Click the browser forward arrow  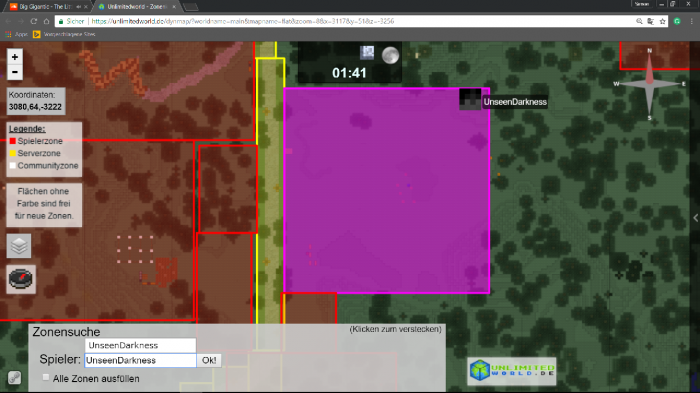[21, 21]
